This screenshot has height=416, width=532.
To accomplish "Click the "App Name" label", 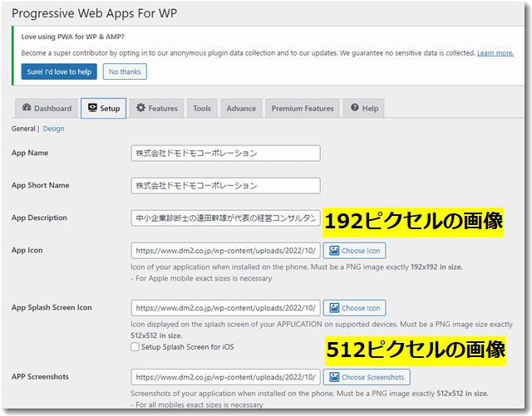I will coord(30,153).
